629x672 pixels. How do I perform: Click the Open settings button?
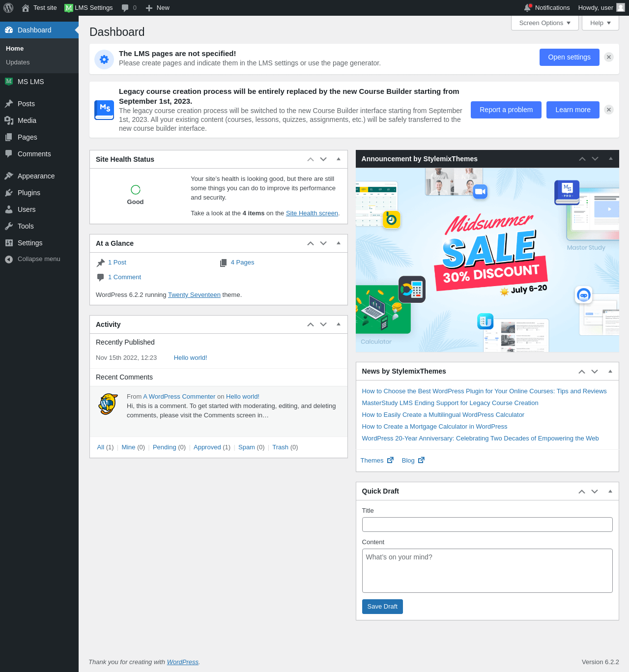[x=570, y=57]
